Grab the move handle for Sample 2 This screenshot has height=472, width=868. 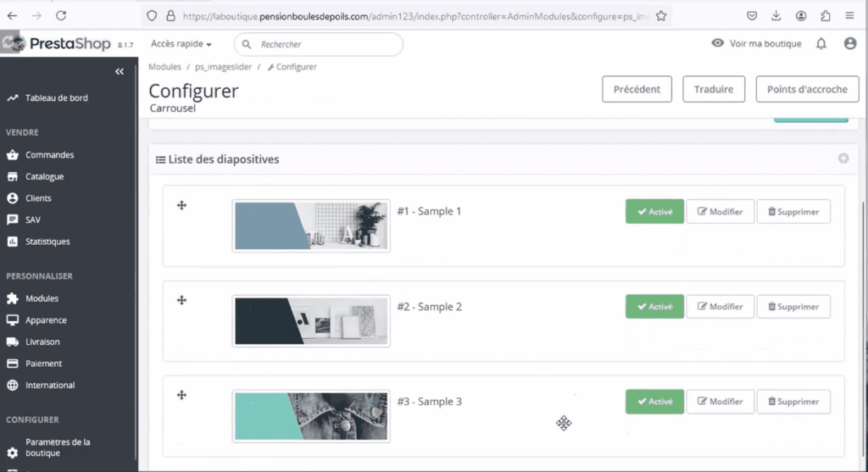181,300
